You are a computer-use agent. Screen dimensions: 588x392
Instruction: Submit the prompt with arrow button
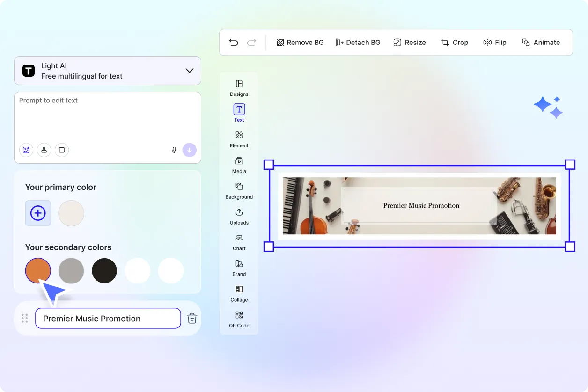[190, 150]
